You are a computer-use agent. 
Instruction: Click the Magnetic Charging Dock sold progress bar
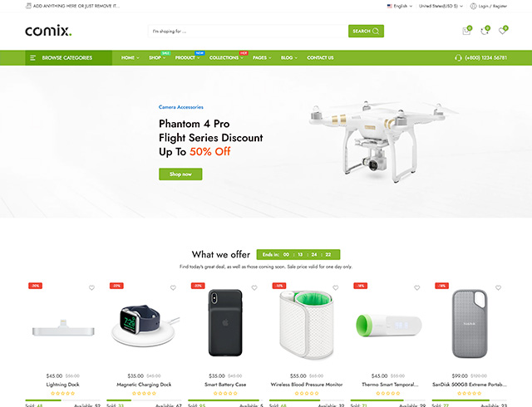144,400
